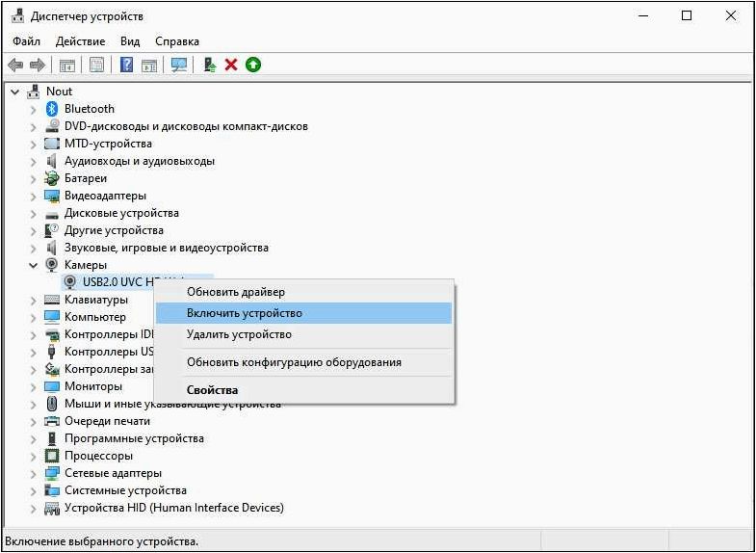Click the Nout computer name label

[x=60, y=92]
